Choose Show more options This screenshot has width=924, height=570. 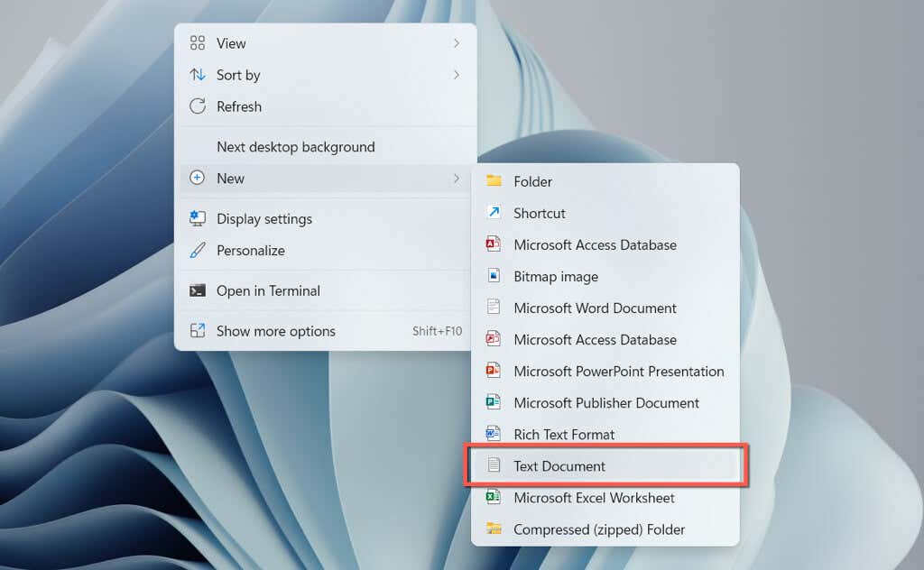[x=325, y=331]
